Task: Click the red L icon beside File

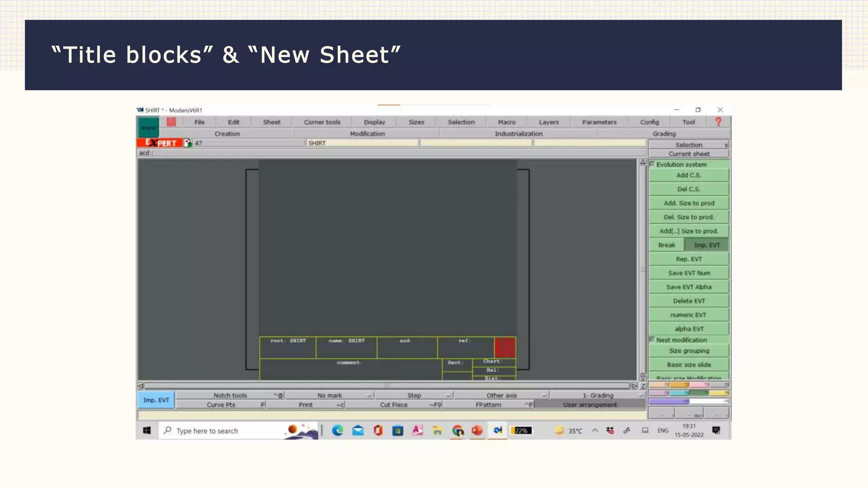Action: (x=171, y=122)
